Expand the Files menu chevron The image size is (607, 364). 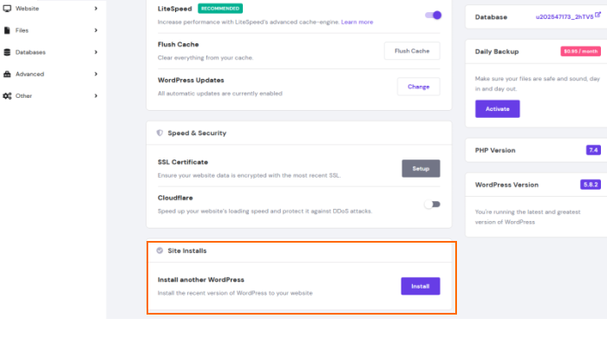[x=95, y=30]
